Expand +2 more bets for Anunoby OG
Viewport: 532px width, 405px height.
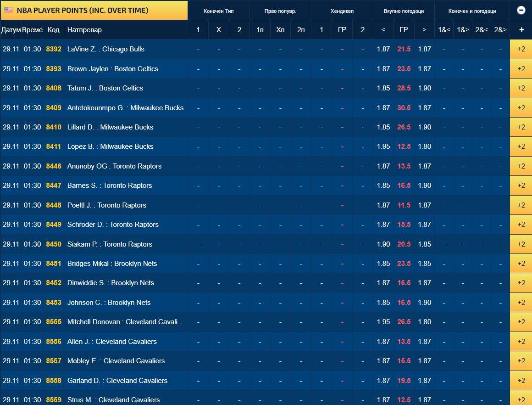[521, 166]
